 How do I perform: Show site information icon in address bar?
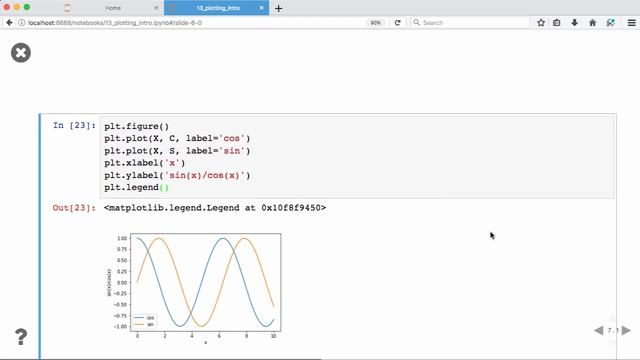21,23
